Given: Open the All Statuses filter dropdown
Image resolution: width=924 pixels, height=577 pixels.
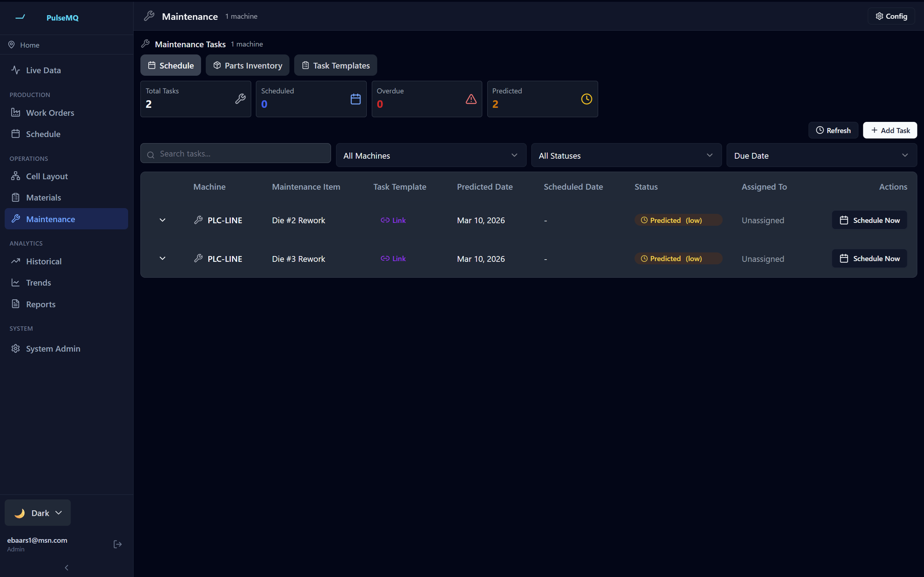Looking at the screenshot, I should (626, 155).
